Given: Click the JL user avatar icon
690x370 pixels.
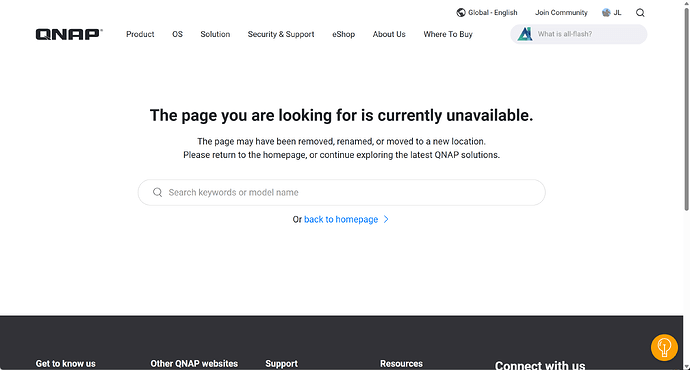Looking at the screenshot, I should pyautogui.click(x=606, y=13).
